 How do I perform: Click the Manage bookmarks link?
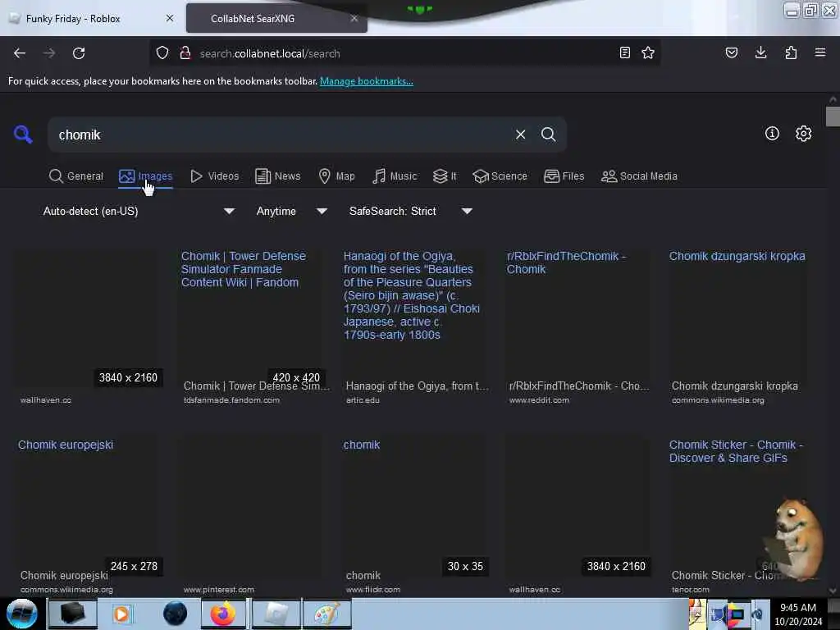coord(367,81)
